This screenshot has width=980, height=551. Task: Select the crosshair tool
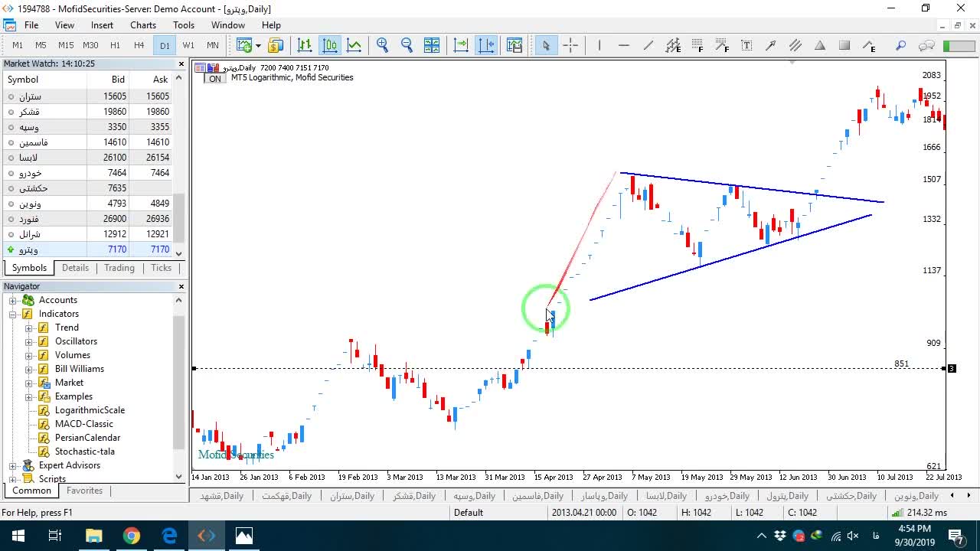[570, 45]
